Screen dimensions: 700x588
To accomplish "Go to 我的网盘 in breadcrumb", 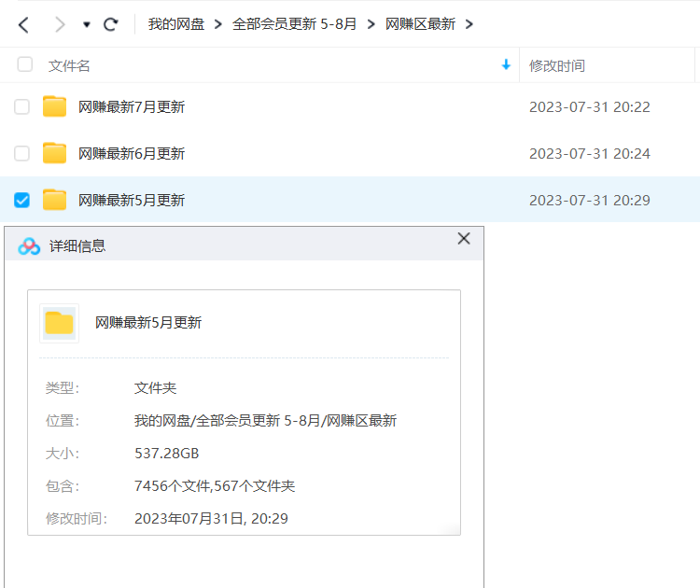I will coord(175,24).
